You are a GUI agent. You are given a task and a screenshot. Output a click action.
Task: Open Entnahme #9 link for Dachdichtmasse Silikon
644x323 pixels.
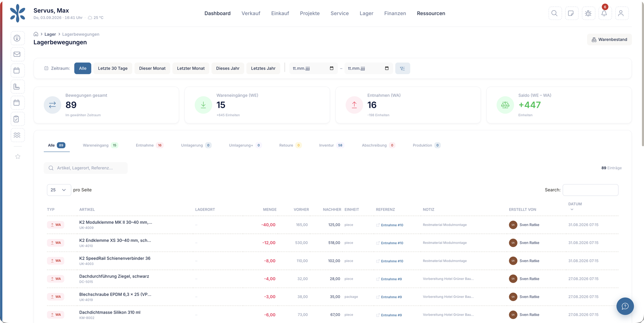coord(391,315)
